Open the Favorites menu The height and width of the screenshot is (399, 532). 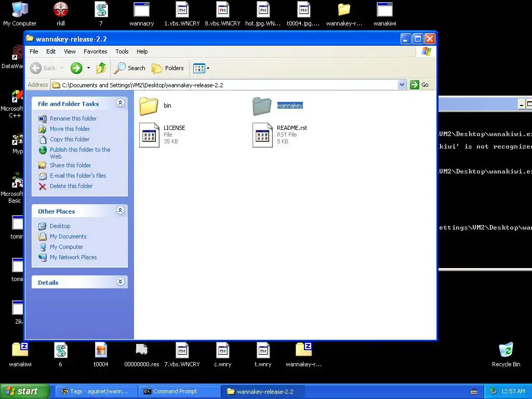pos(96,51)
